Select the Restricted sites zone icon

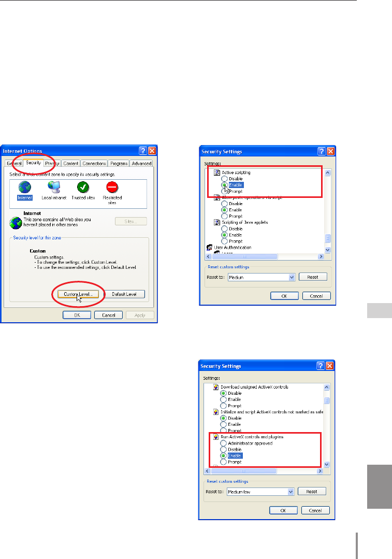112,187
